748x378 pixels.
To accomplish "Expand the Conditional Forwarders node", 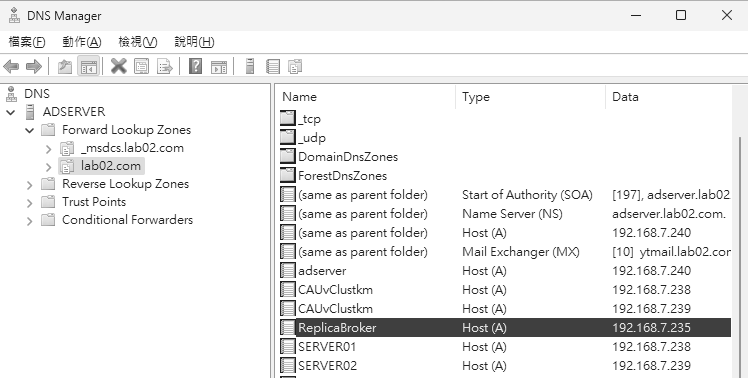I will click(x=30, y=221).
